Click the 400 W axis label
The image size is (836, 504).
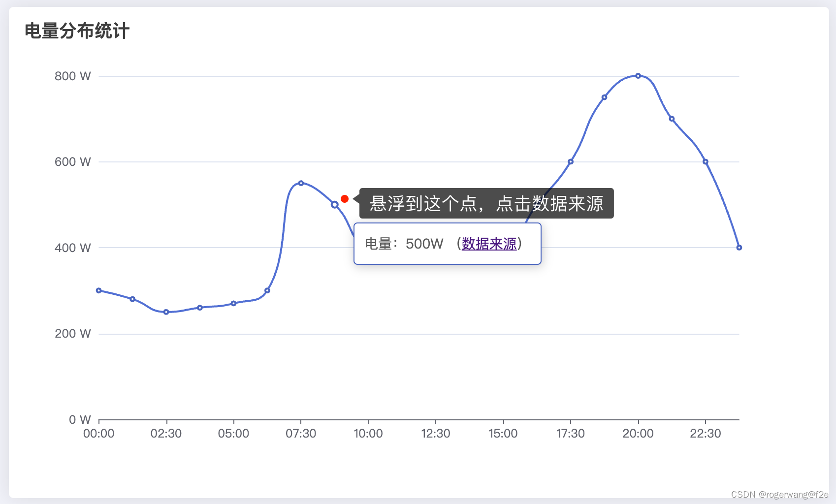click(x=73, y=248)
